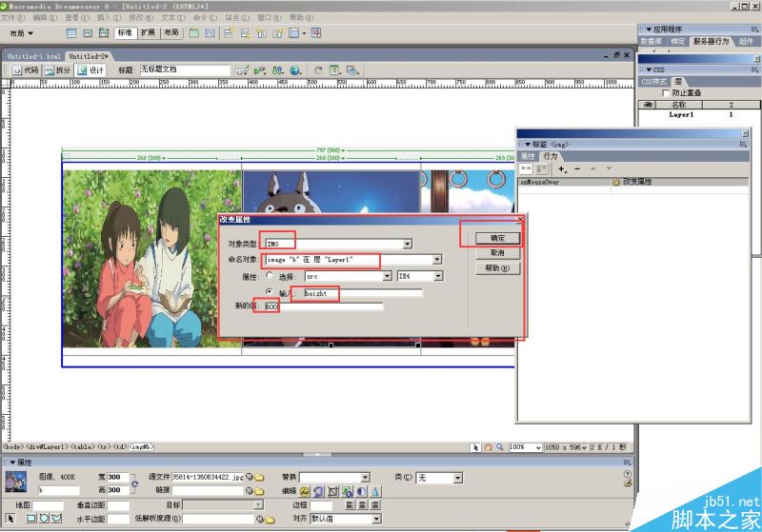Click the Oval Hotspot tool
This screenshot has width=762, height=532.
[x=44, y=519]
